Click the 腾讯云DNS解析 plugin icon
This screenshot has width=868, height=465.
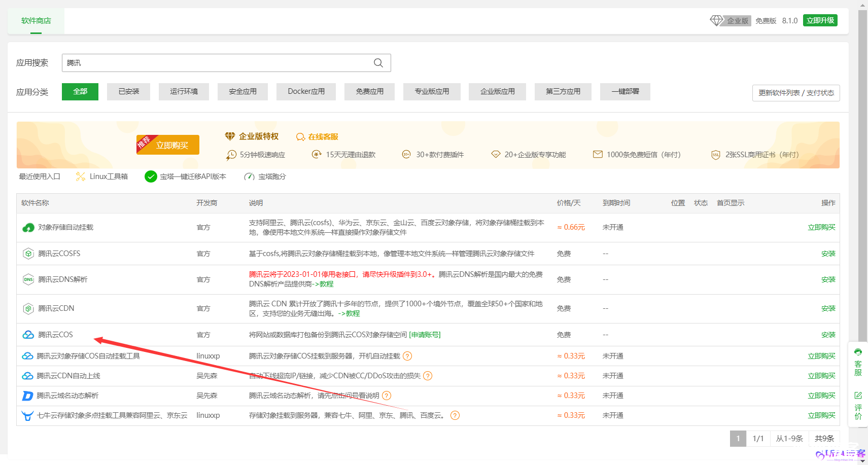28,279
